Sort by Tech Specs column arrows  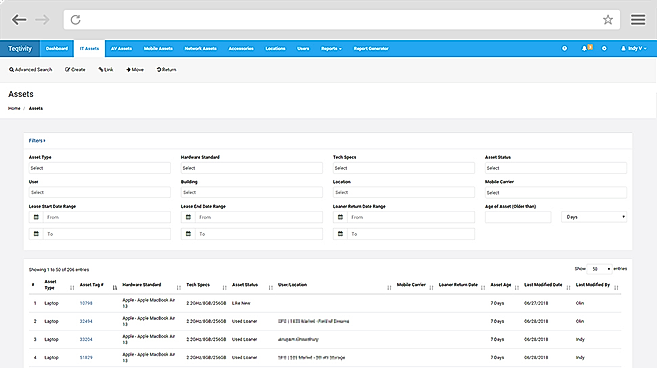pos(224,288)
